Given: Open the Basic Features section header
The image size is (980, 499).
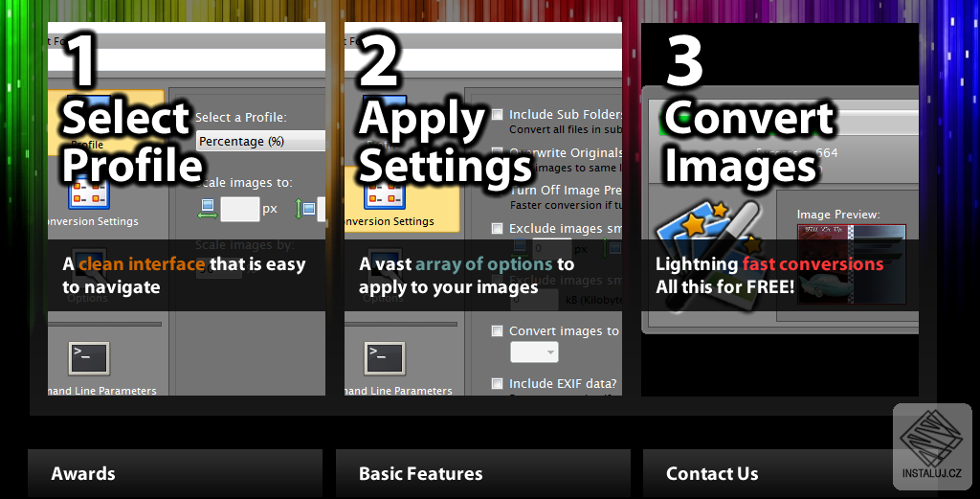Looking at the screenshot, I should (483, 473).
